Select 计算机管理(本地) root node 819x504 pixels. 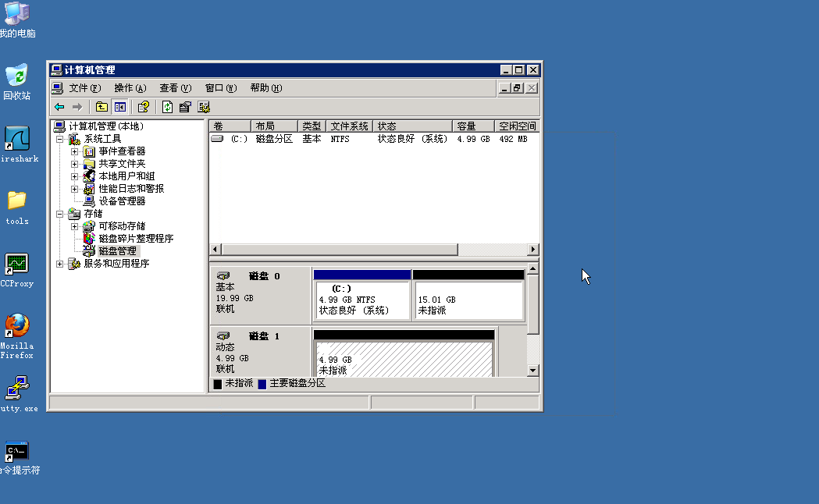[106, 126]
